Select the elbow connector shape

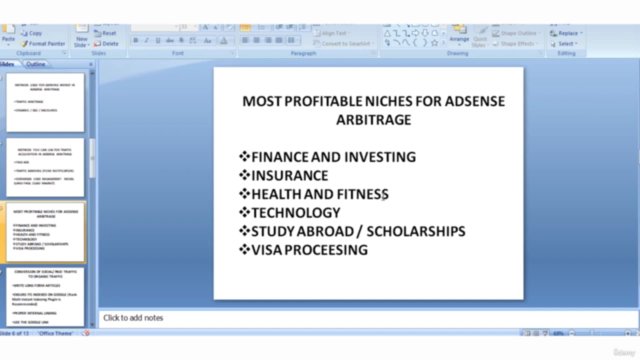click(397, 33)
